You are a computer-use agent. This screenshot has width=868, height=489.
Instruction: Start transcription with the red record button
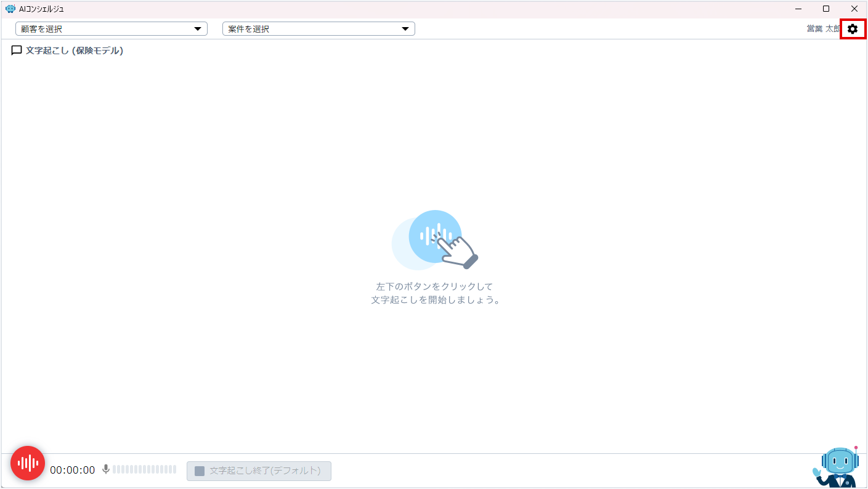click(28, 463)
